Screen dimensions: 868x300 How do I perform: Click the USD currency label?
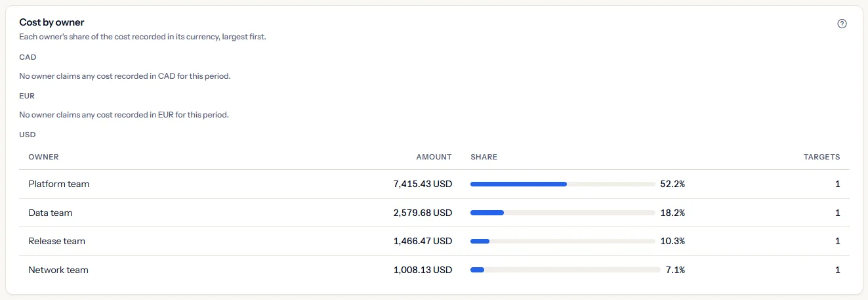pyautogui.click(x=28, y=135)
